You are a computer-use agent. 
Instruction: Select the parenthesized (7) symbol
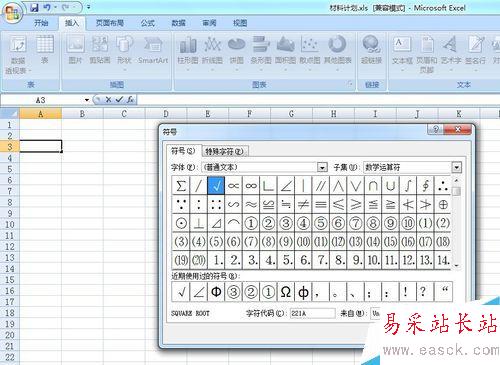pyautogui.click(x=251, y=241)
